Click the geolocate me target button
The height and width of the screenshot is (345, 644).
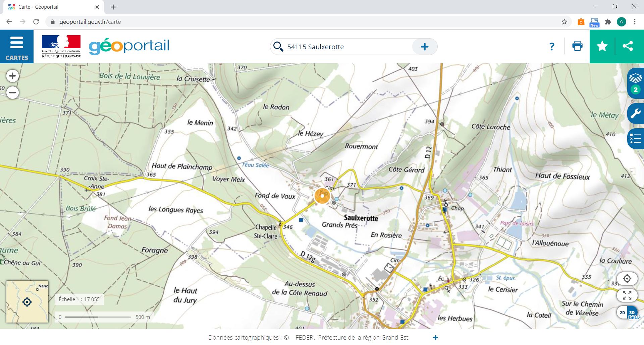[627, 279]
